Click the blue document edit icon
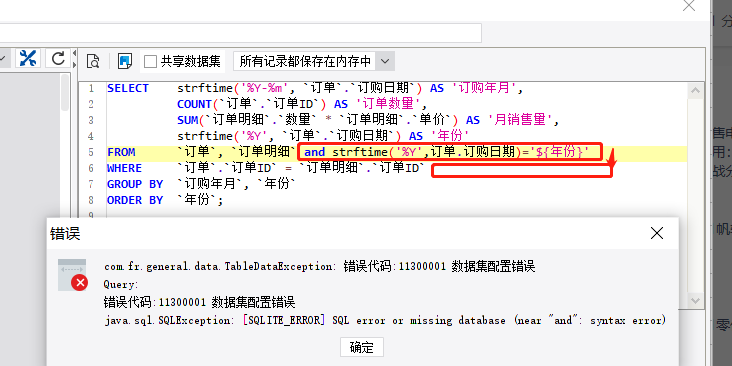 (x=125, y=61)
